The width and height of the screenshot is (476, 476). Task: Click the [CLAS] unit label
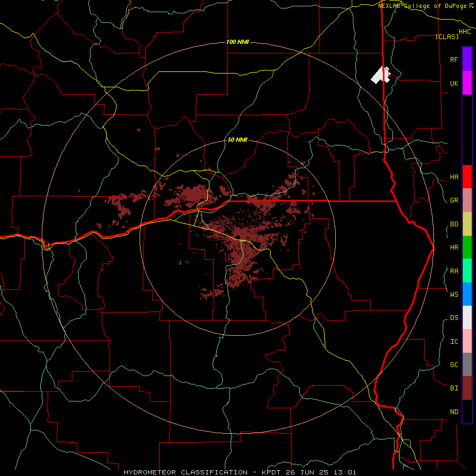pos(447,36)
